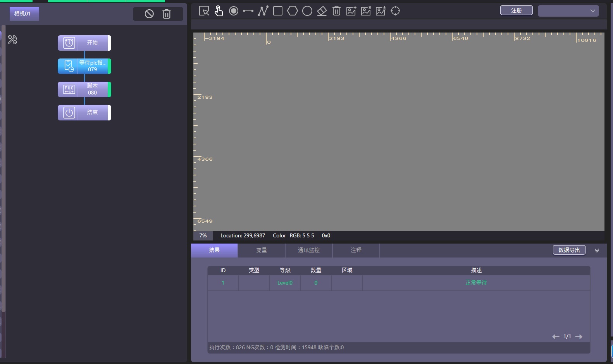Open the tools wrench icon

pos(12,39)
